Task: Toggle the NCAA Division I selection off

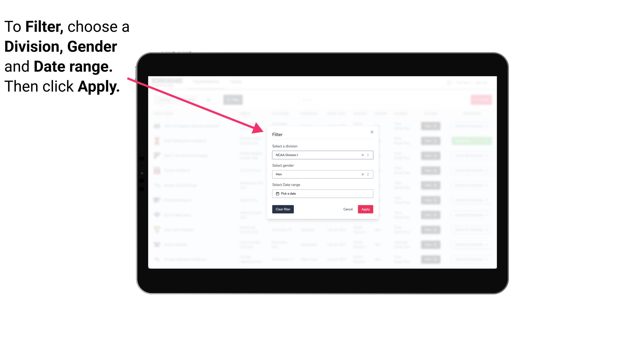Action: tap(361, 155)
